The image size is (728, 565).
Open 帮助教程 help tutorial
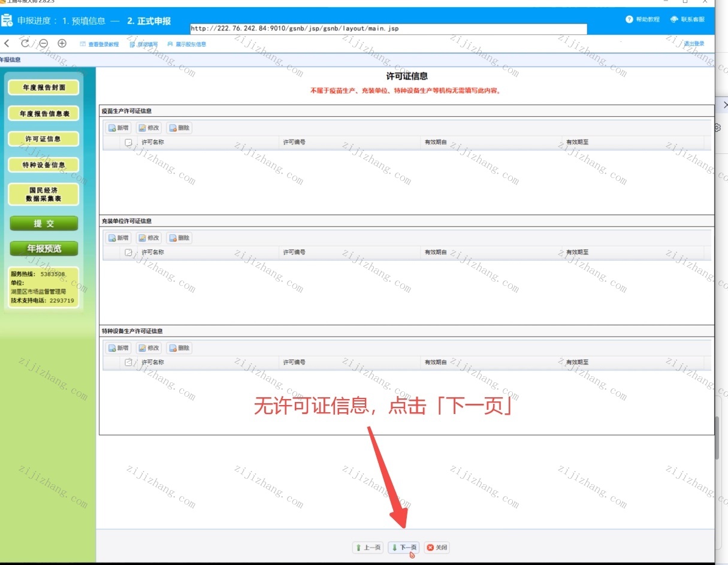point(642,20)
